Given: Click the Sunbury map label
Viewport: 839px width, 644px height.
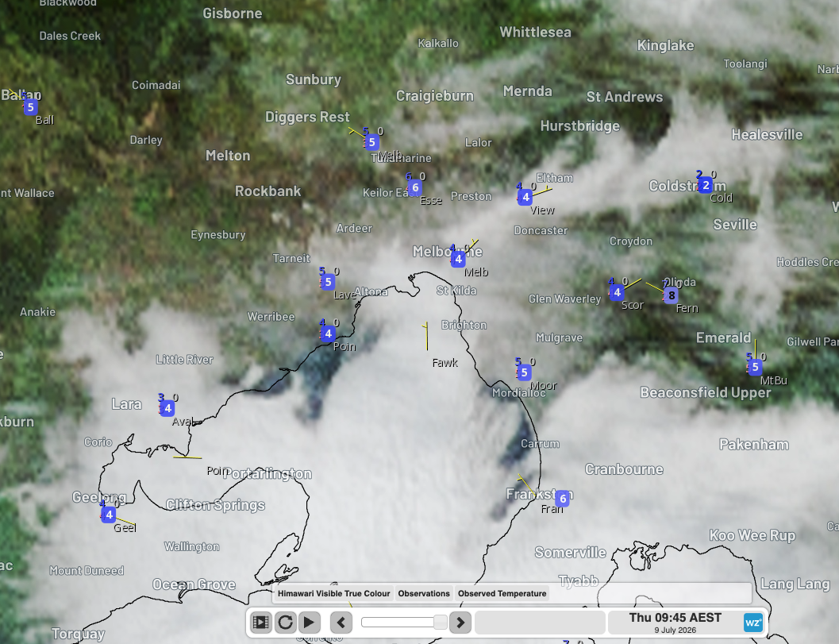Looking at the screenshot, I should [313, 79].
